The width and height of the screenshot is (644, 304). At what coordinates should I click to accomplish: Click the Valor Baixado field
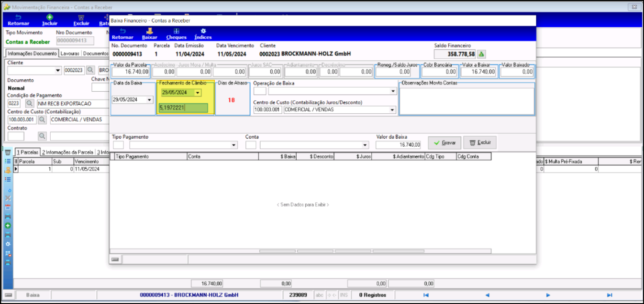(x=517, y=72)
